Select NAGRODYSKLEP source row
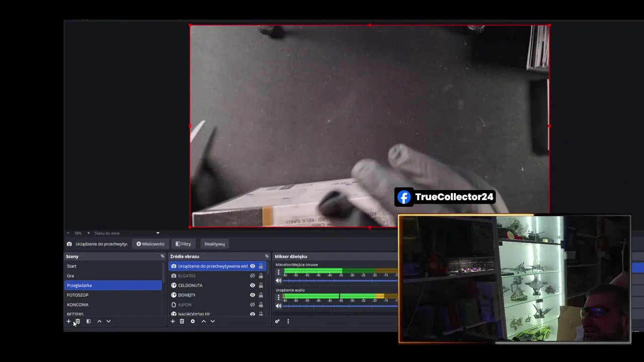Screen dimensions: 644x362 point(217,314)
